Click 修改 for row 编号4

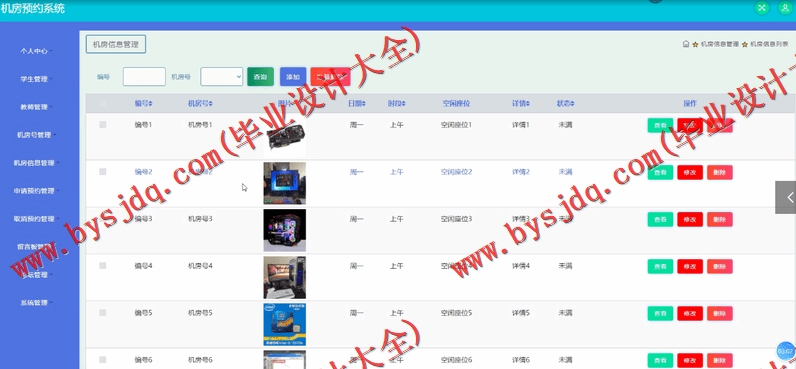click(x=690, y=266)
